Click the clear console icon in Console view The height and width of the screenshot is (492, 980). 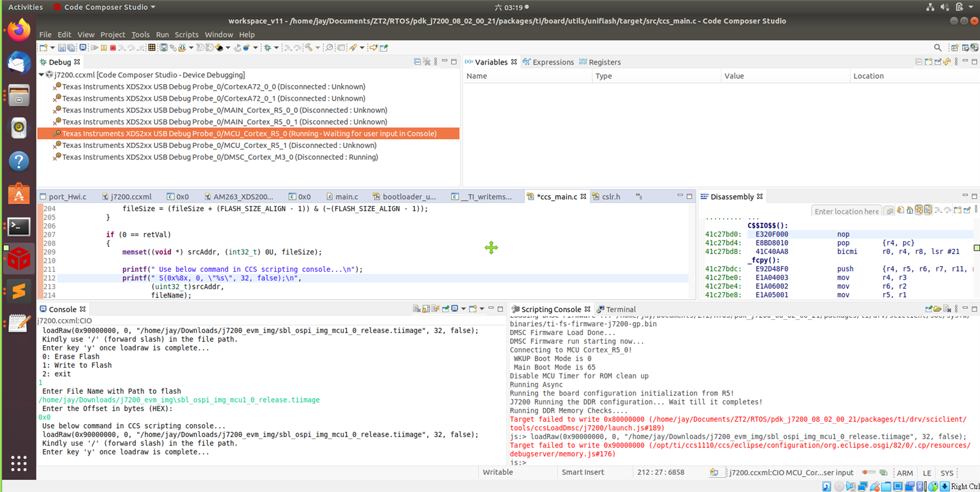[x=416, y=309]
